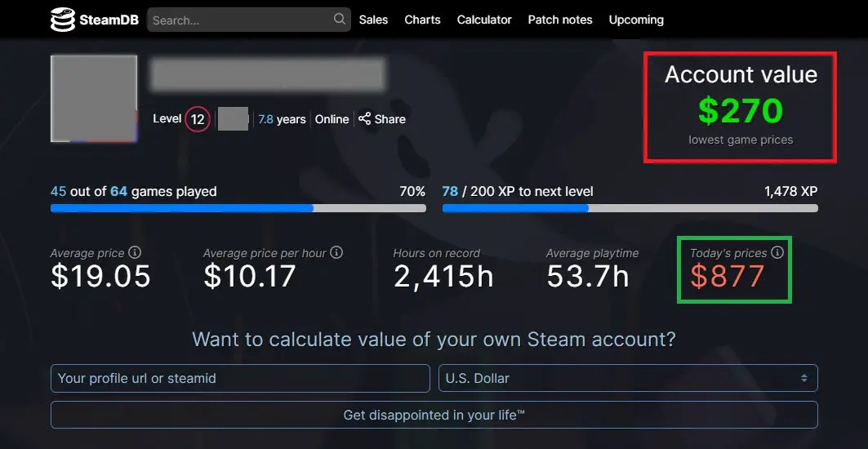Screen dimensions: 868x449
Task: Click the profile avatar thumbnail
Action: point(94,99)
